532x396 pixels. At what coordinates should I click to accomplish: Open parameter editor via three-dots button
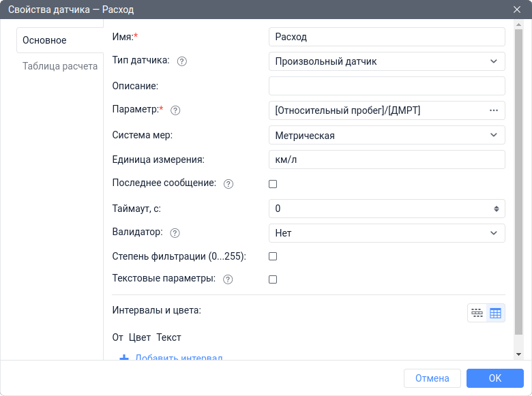[x=494, y=110]
